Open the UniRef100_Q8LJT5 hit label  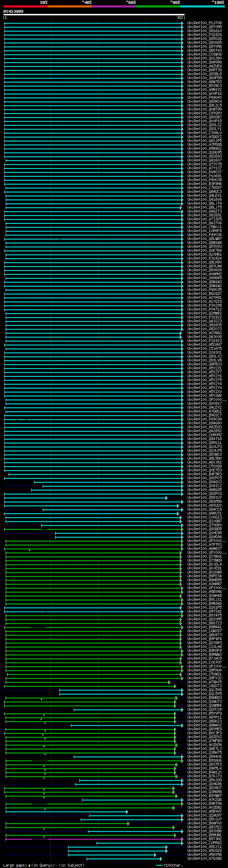coord(204,208)
